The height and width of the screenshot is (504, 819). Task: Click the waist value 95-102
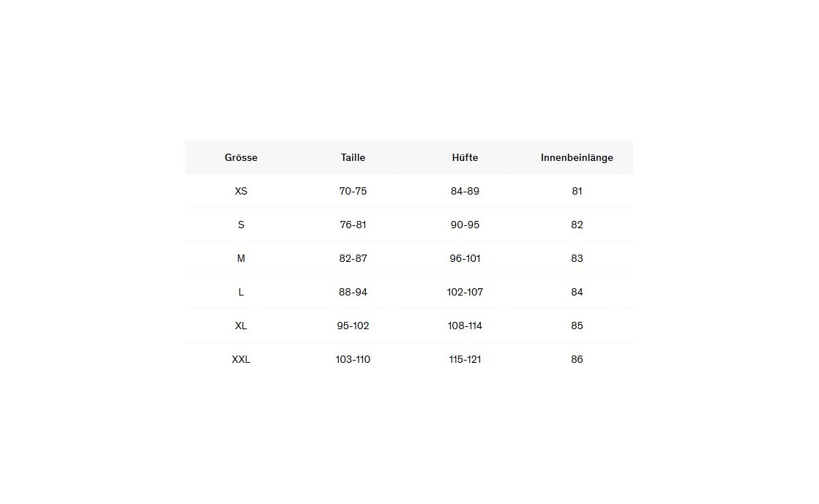(353, 326)
